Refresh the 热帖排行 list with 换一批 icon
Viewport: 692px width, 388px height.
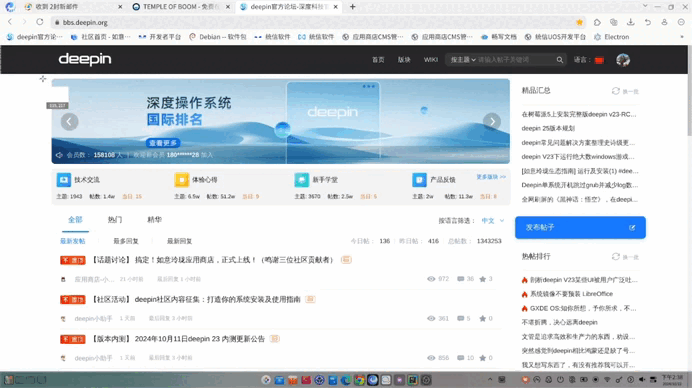(616, 256)
